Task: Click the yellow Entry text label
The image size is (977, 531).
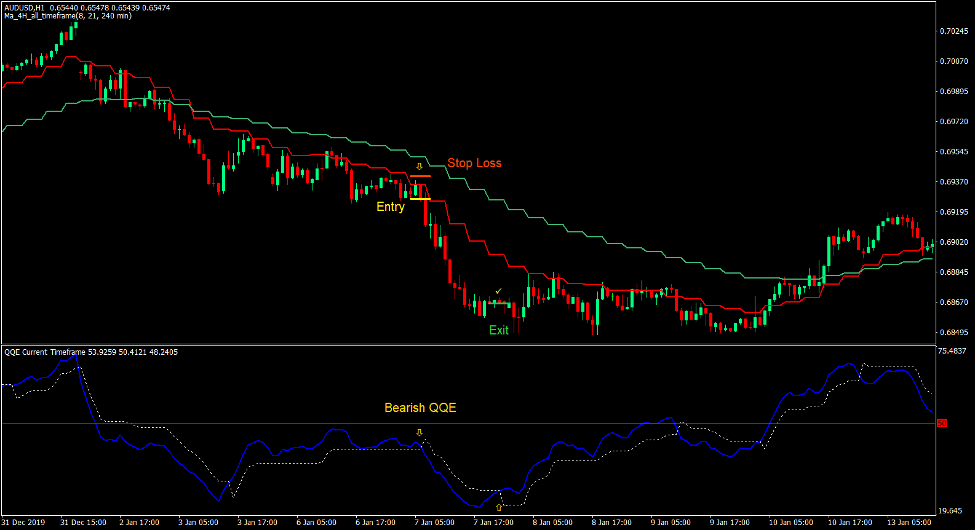Action: (390, 207)
